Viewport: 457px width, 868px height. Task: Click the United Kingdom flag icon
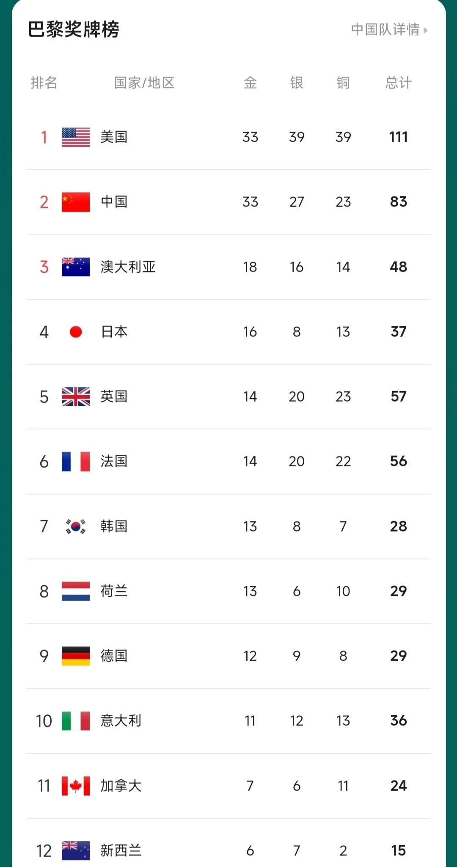click(x=76, y=397)
